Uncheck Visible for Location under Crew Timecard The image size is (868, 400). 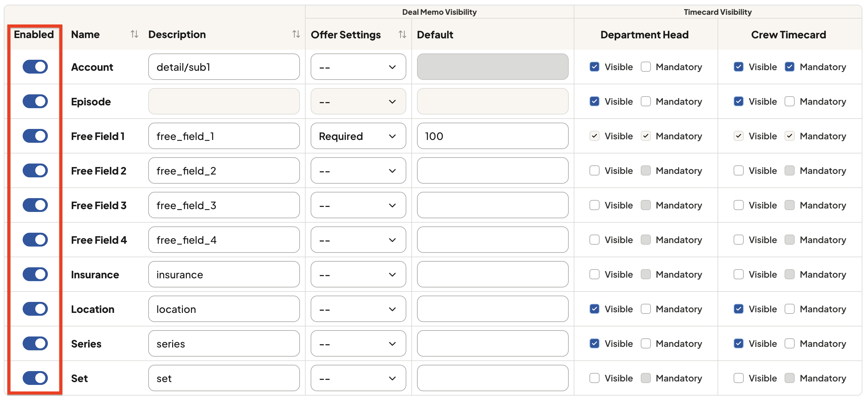click(738, 309)
